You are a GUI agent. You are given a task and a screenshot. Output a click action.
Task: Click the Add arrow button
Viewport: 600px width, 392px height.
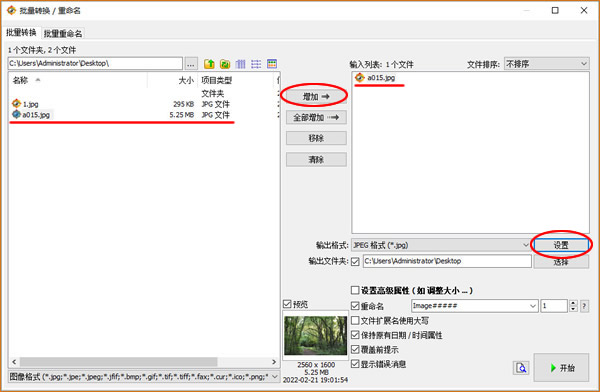coord(316,96)
